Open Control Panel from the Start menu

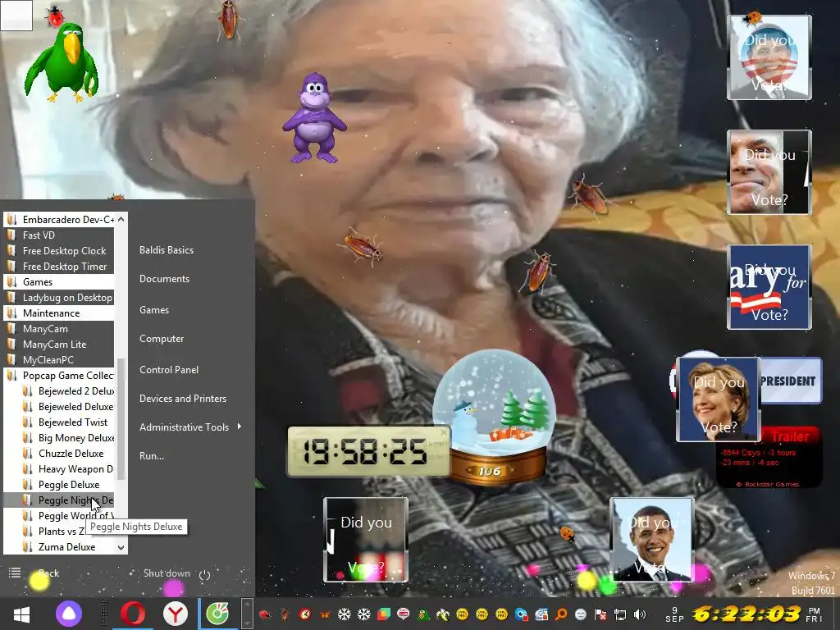[169, 370]
